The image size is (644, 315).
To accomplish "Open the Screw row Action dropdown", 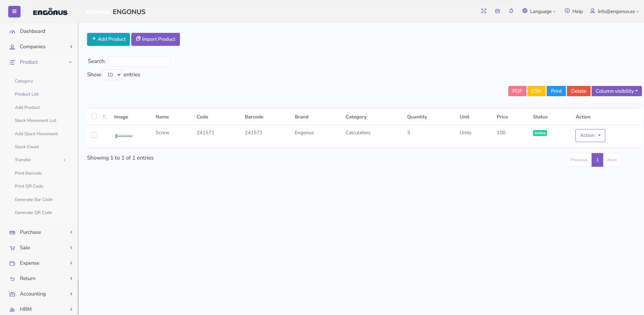I will point(590,136).
